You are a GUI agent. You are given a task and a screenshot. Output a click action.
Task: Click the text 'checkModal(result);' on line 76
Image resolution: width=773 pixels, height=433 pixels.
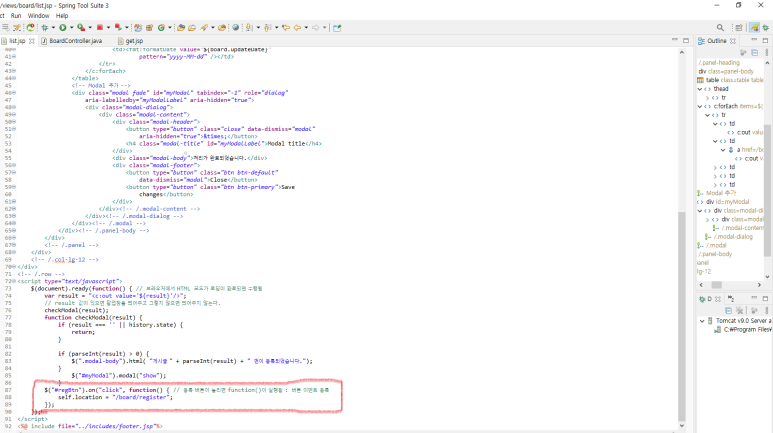point(76,310)
